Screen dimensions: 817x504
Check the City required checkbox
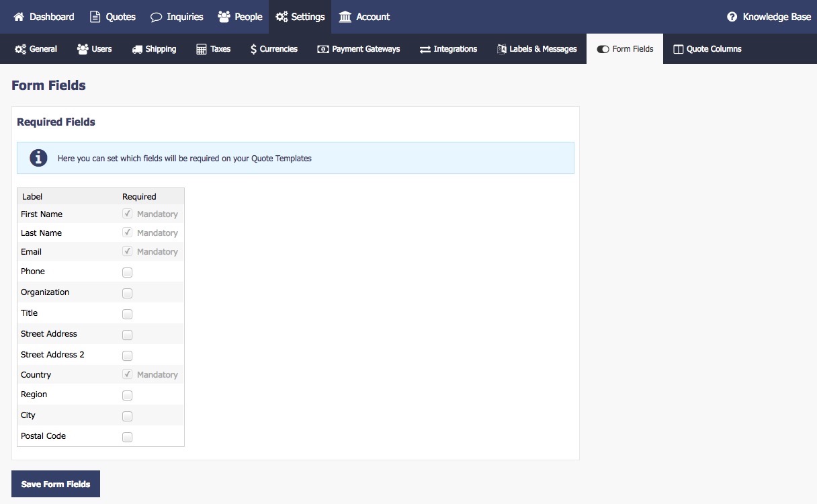pyautogui.click(x=128, y=416)
